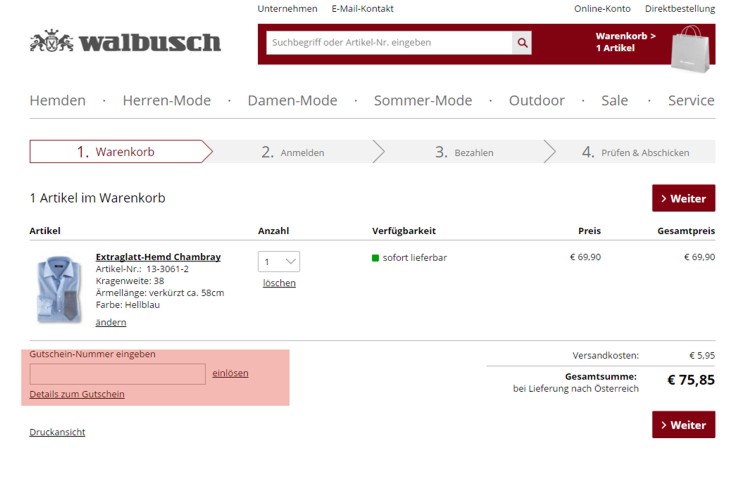Click the bottom Weiter button

[x=684, y=425]
